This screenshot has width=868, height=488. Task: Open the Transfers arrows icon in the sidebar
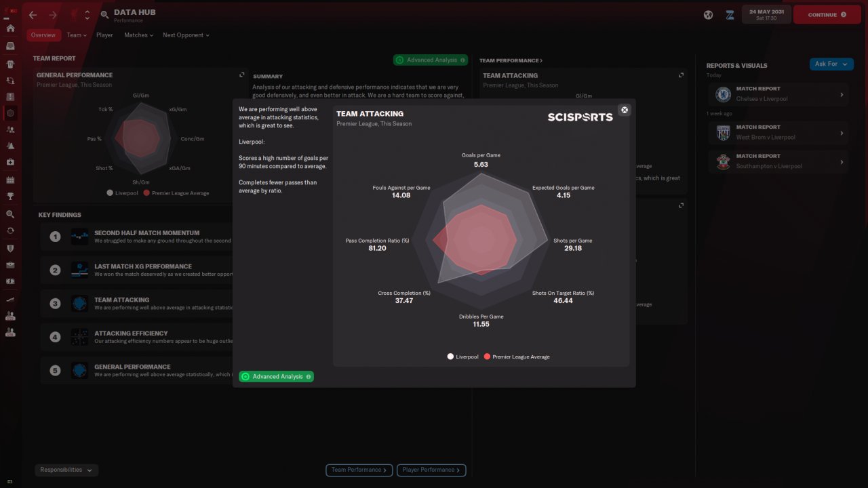[x=10, y=230]
